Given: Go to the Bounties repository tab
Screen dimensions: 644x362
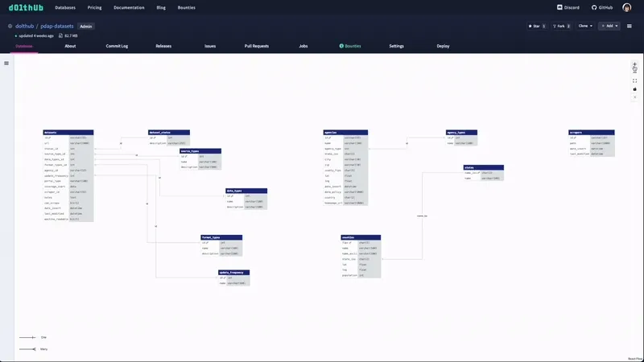Looking at the screenshot, I should click(350, 47).
